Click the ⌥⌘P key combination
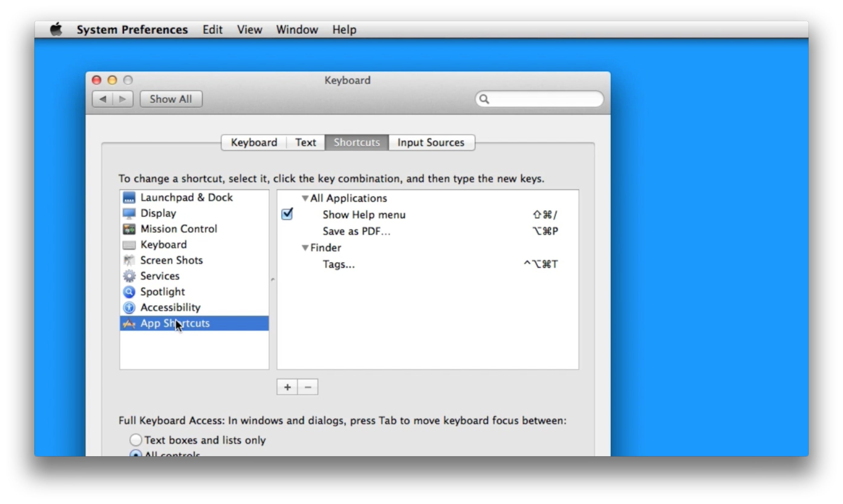The width and height of the screenshot is (843, 504). pos(545,231)
